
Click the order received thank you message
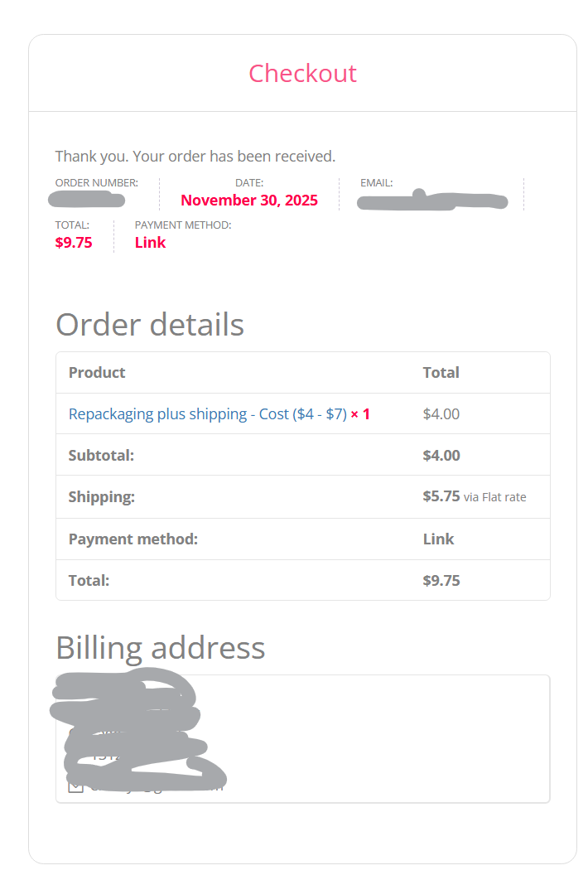coord(195,156)
